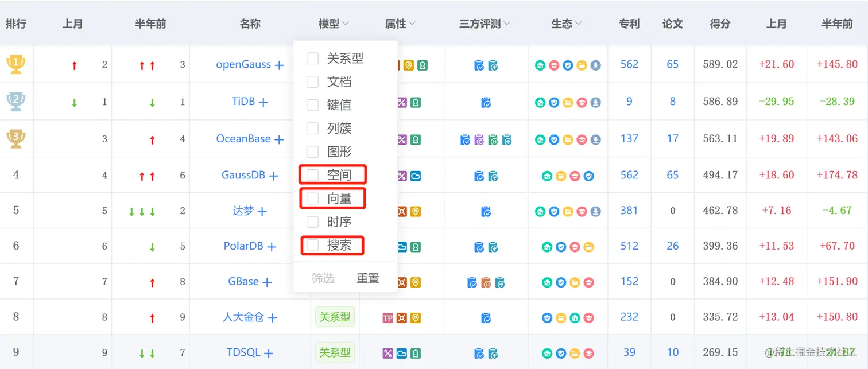Click score 589.02 in openGauss row
The width and height of the screenshot is (868, 369).
(x=720, y=64)
